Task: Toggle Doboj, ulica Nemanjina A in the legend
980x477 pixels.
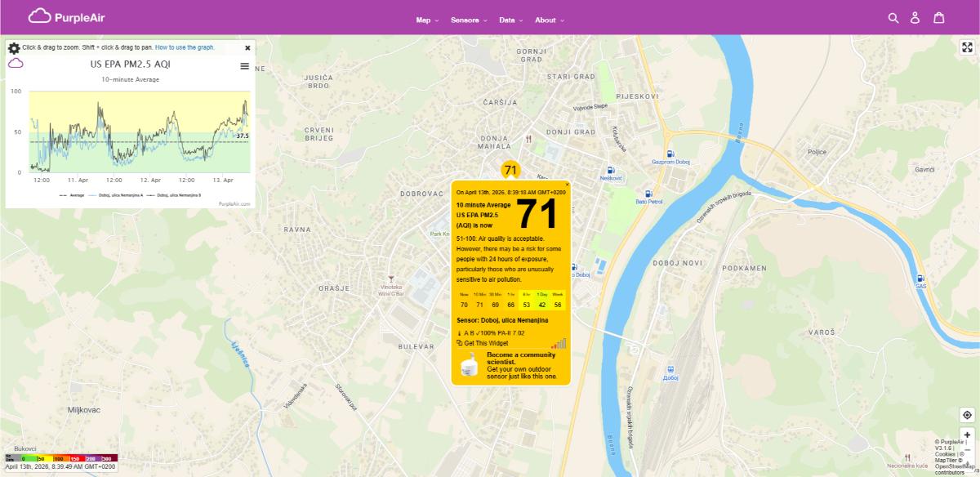Action: pyautogui.click(x=120, y=196)
